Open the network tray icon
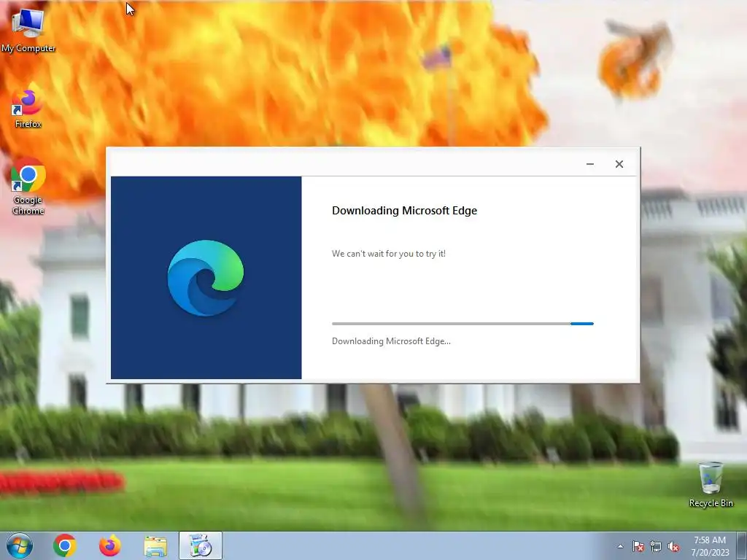 point(656,546)
